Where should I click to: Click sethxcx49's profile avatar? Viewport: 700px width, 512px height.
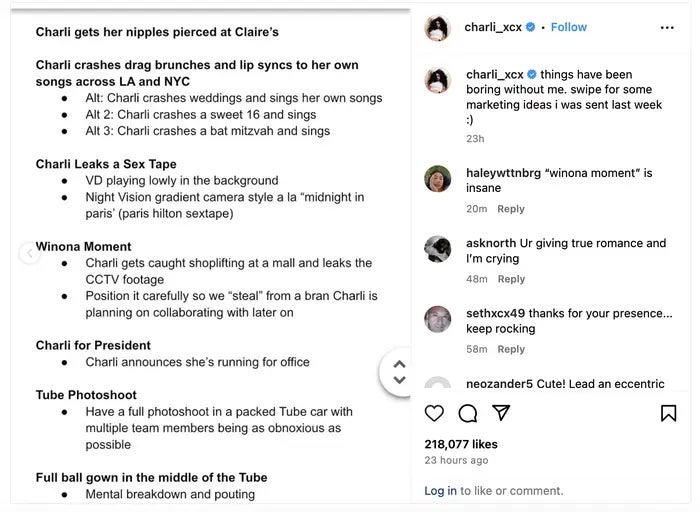point(437,319)
